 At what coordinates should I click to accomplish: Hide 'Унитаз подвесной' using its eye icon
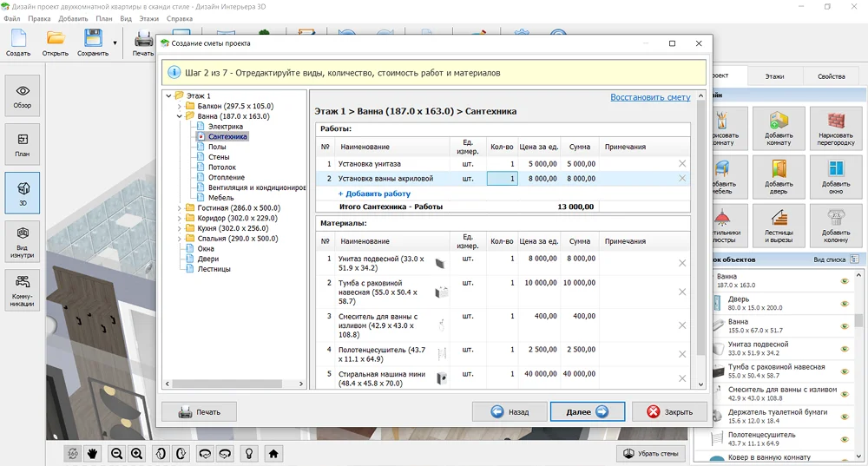point(844,348)
